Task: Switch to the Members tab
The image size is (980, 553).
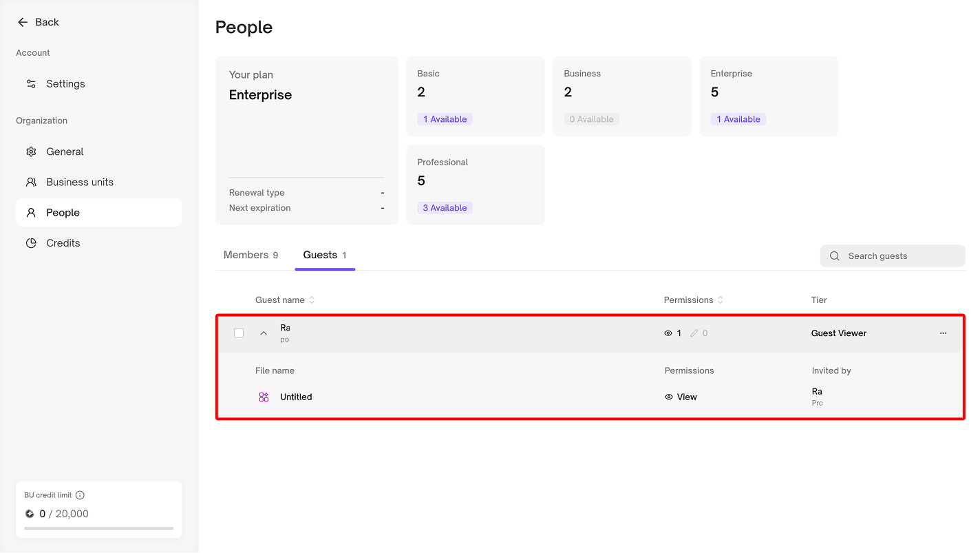Action: (251, 255)
